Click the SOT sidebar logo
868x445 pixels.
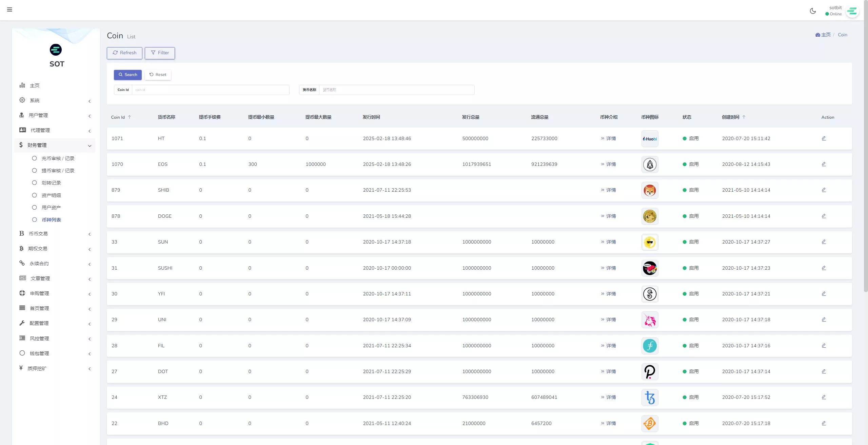[x=56, y=50]
